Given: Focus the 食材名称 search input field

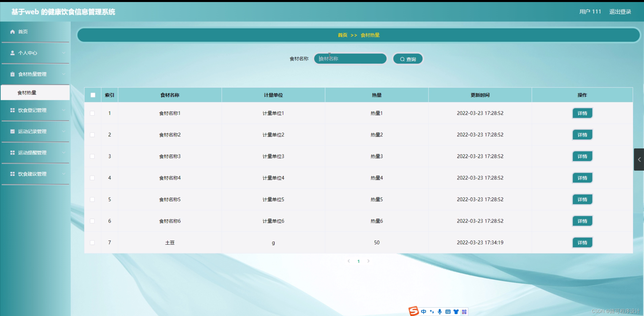Looking at the screenshot, I should (x=350, y=59).
